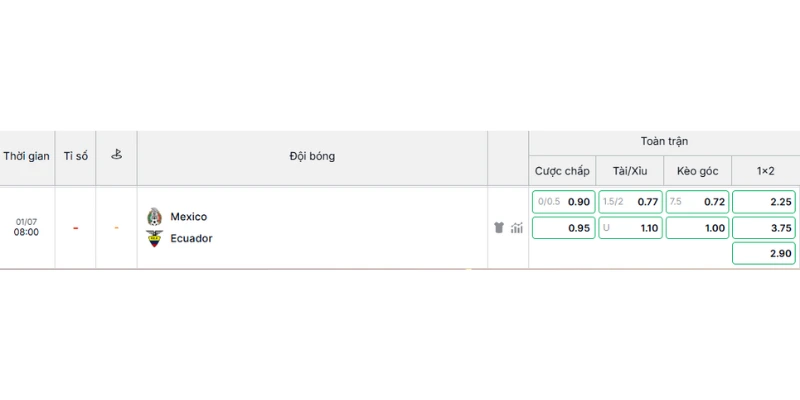This screenshot has width=800, height=400.
Task: Click the Ecuador team crest
Action: (x=154, y=238)
